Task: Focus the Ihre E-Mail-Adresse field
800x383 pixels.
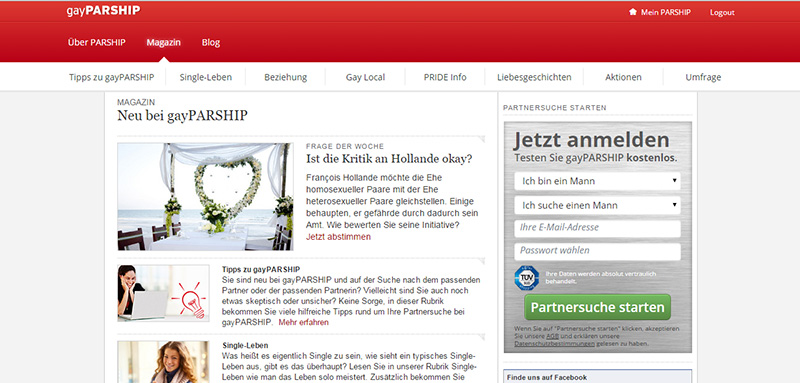Action: point(597,228)
